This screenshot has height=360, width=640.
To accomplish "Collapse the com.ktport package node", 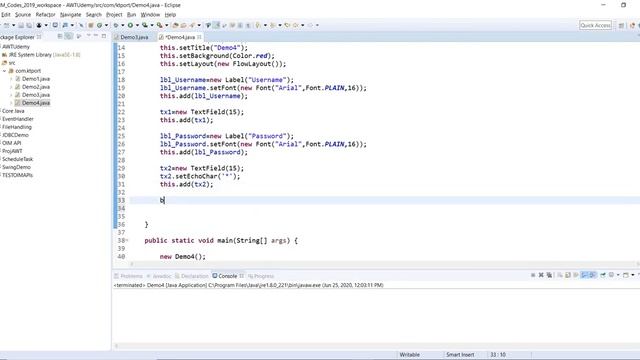I will 4,71.
